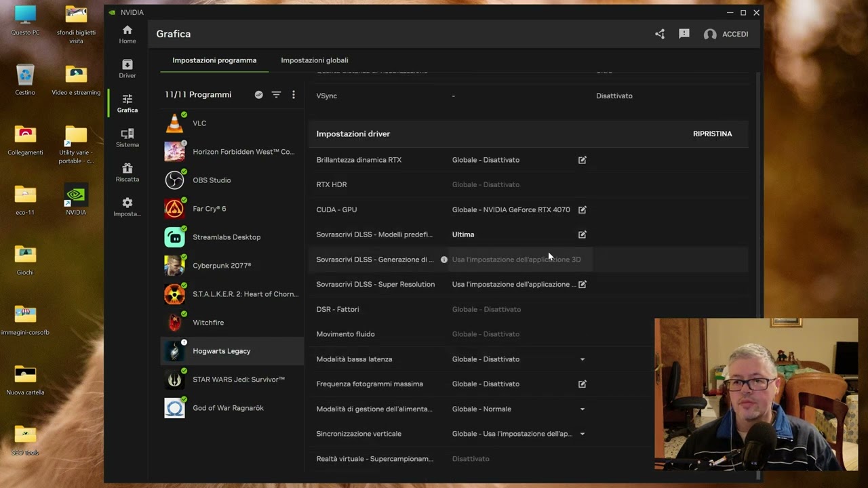Open the Cestino desktop icon
Image resolution: width=868 pixels, height=488 pixels.
pyautogui.click(x=25, y=80)
